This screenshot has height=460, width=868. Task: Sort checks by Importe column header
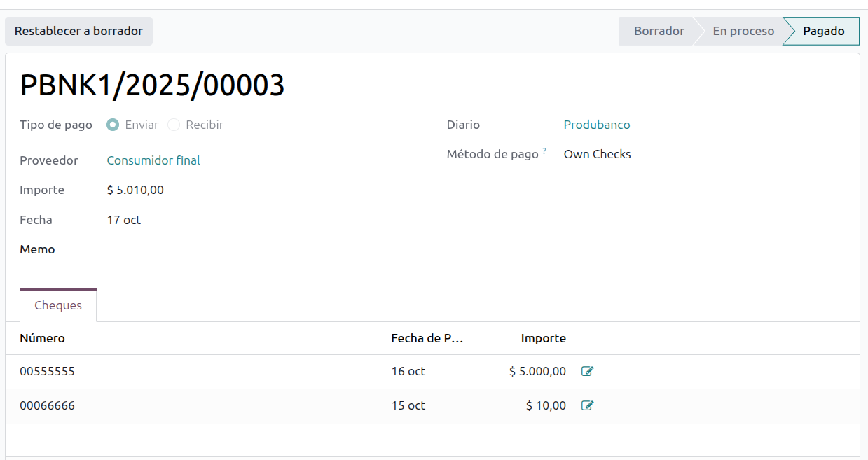click(543, 338)
